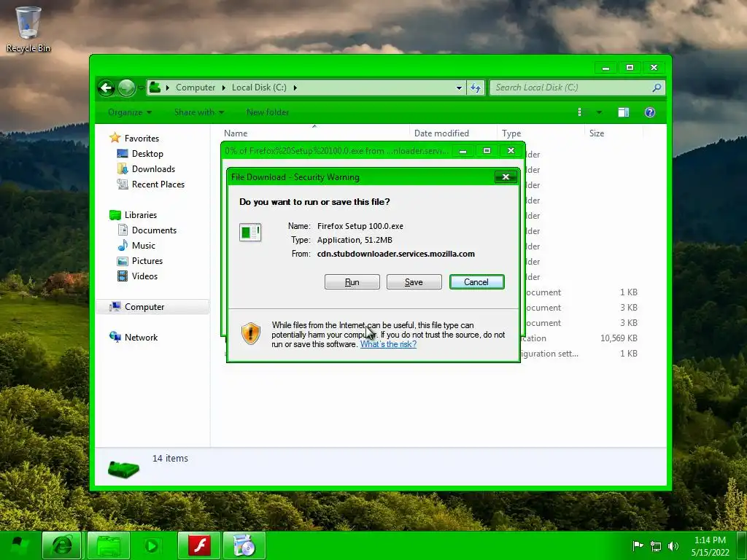Screen dimensions: 747x560
Task: Refresh the Local Disk (C:) folder view
Action: click(x=476, y=87)
